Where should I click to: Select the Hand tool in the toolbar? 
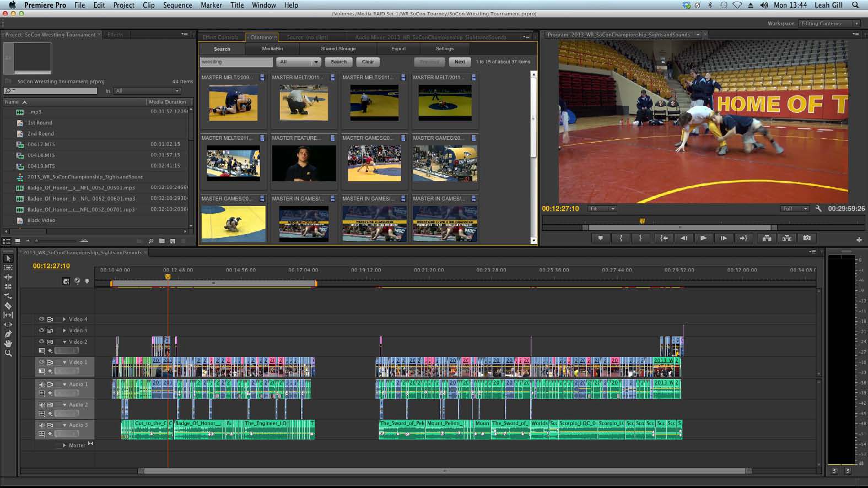click(8, 344)
